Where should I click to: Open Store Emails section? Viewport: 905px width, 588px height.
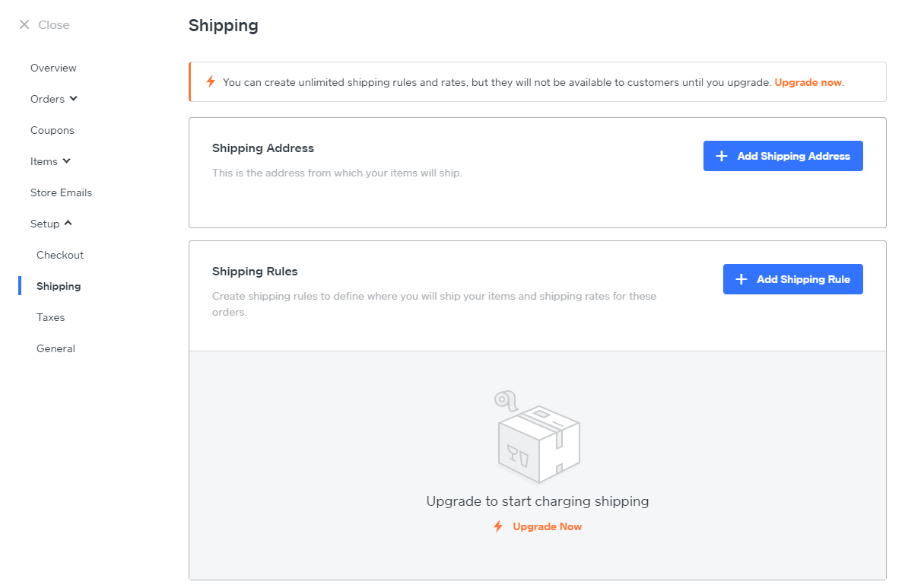click(x=61, y=192)
